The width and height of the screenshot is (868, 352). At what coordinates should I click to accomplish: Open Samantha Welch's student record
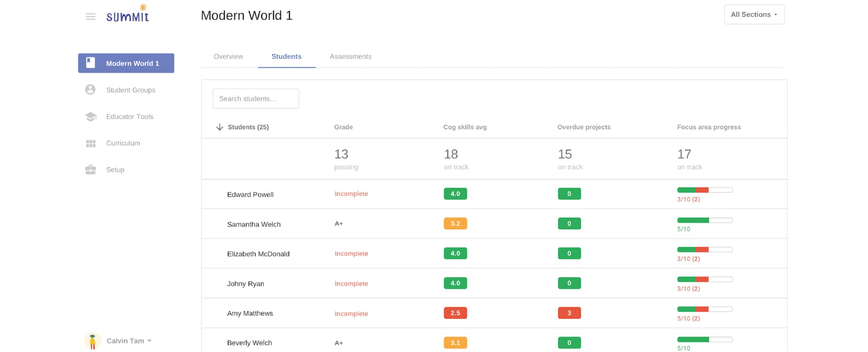coord(253,224)
